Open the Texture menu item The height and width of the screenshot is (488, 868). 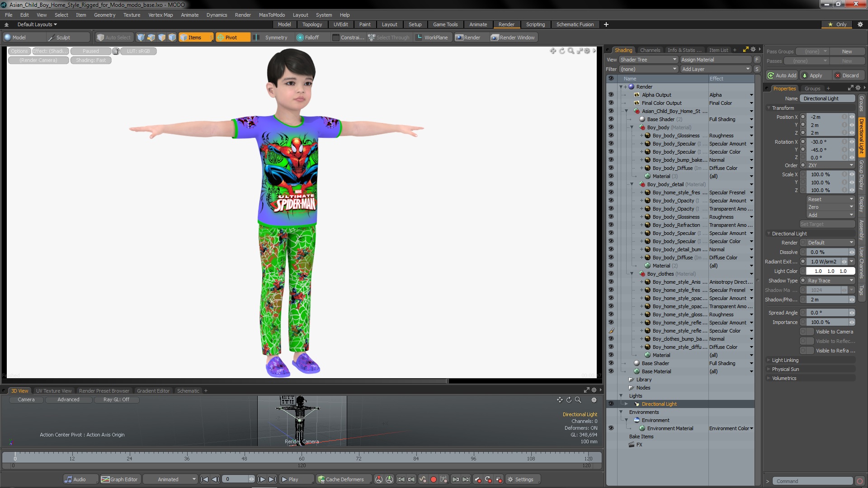(132, 14)
